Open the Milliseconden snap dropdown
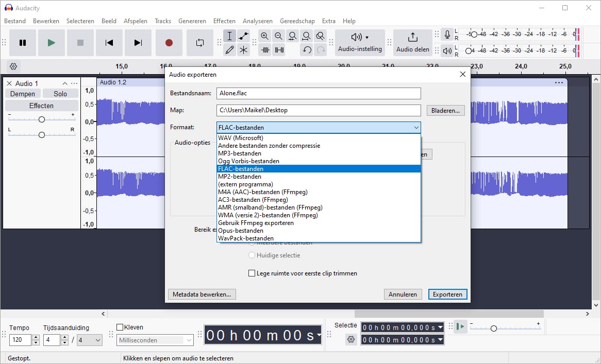This screenshot has height=364, width=601. [155, 340]
